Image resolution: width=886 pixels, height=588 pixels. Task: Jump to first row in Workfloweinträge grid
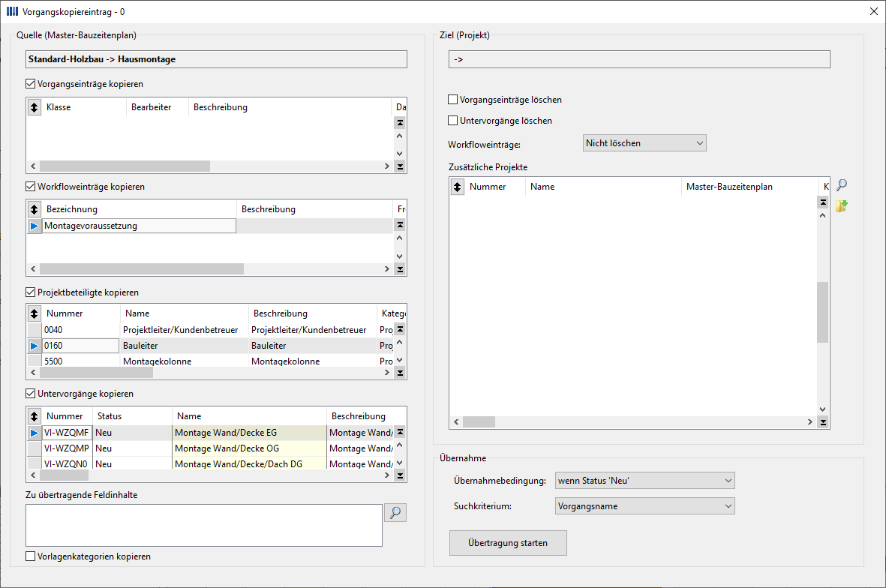coord(400,225)
